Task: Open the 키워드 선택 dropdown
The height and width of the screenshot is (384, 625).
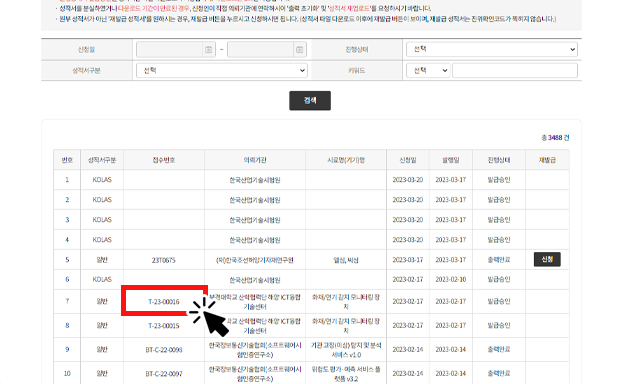Action: [x=428, y=71]
